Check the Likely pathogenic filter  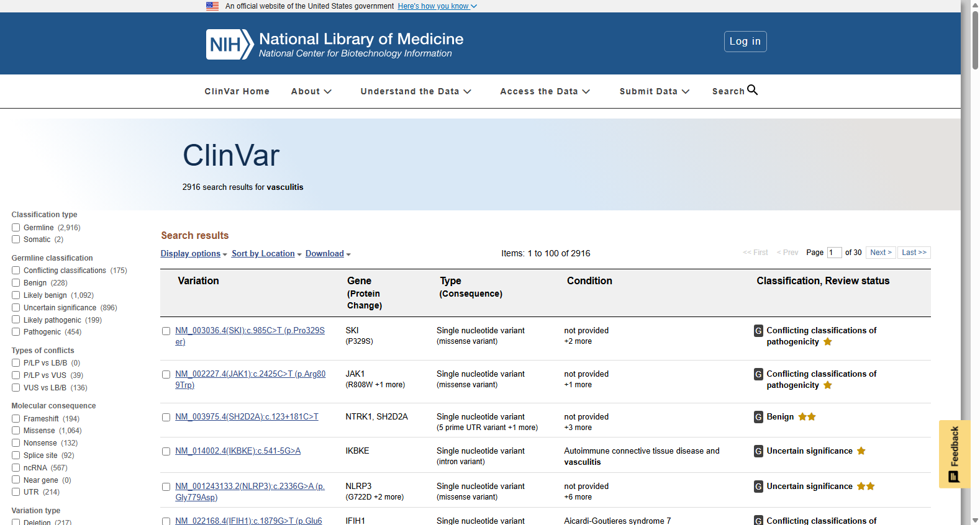(x=16, y=320)
